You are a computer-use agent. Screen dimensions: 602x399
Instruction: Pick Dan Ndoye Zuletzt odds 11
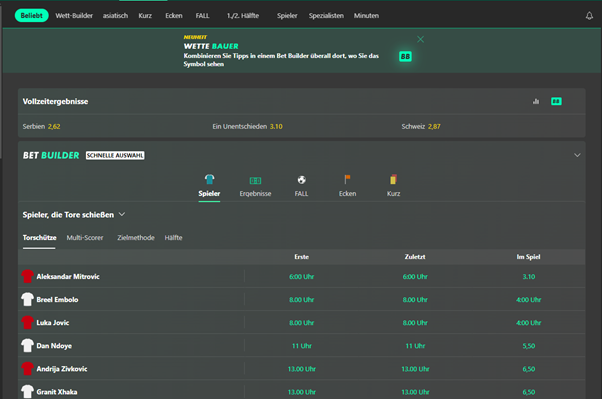415,346
